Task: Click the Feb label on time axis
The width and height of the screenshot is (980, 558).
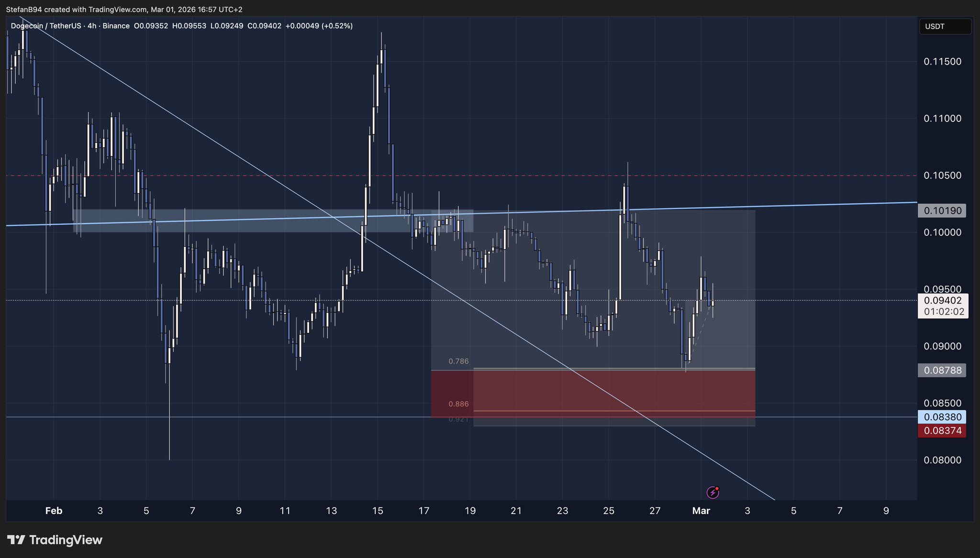Action: (x=54, y=511)
